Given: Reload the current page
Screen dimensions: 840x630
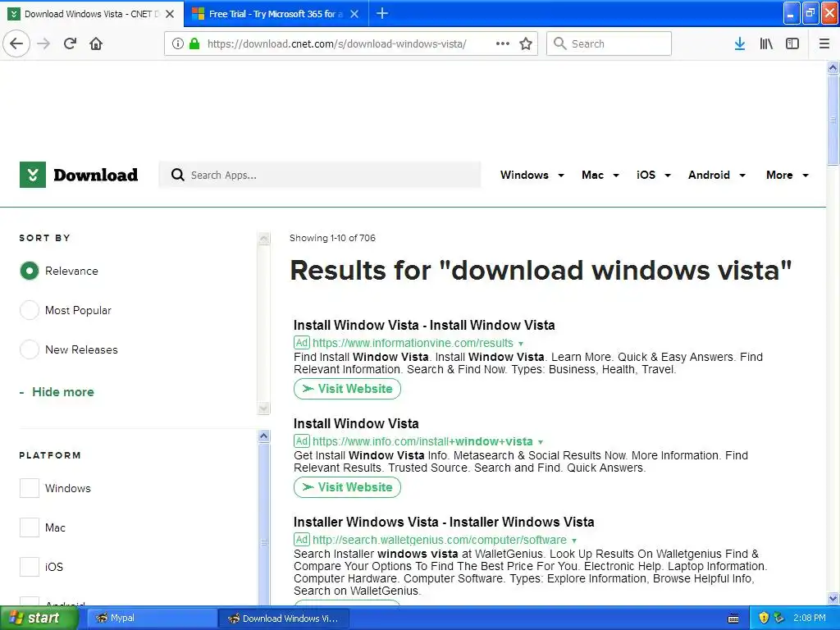Looking at the screenshot, I should (71, 43).
